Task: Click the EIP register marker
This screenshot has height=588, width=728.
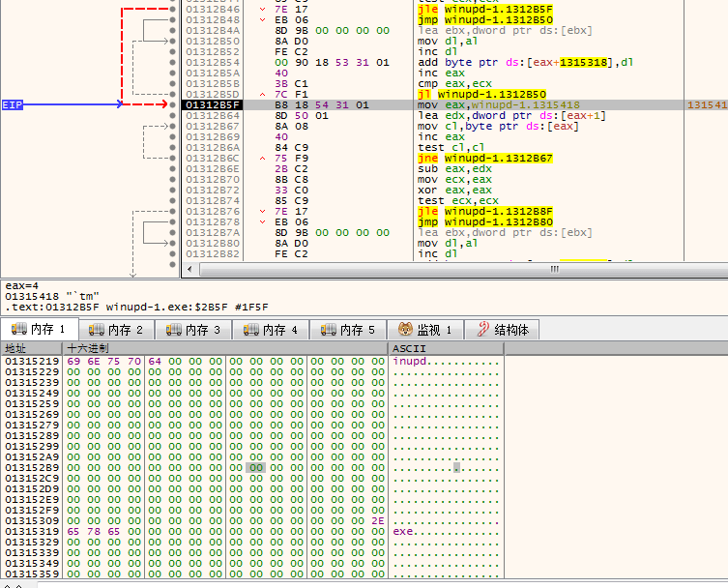Action: click(x=12, y=105)
